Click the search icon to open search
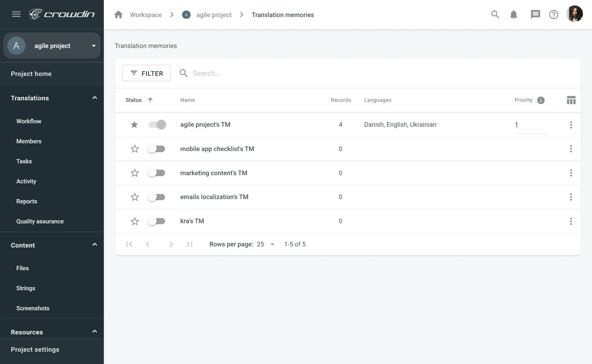Image resolution: width=592 pixels, height=364 pixels. [x=496, y=14]
